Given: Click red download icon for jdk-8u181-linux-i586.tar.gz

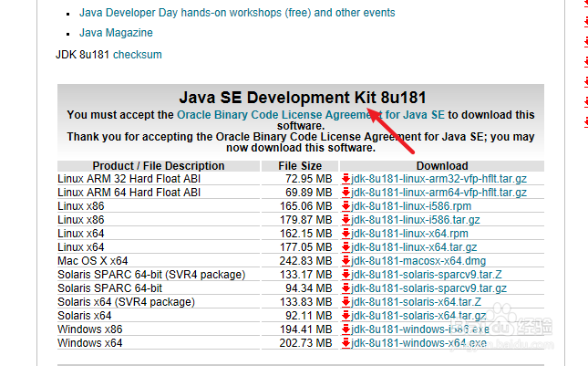Looking at the screenshot, I should (346, 220).
